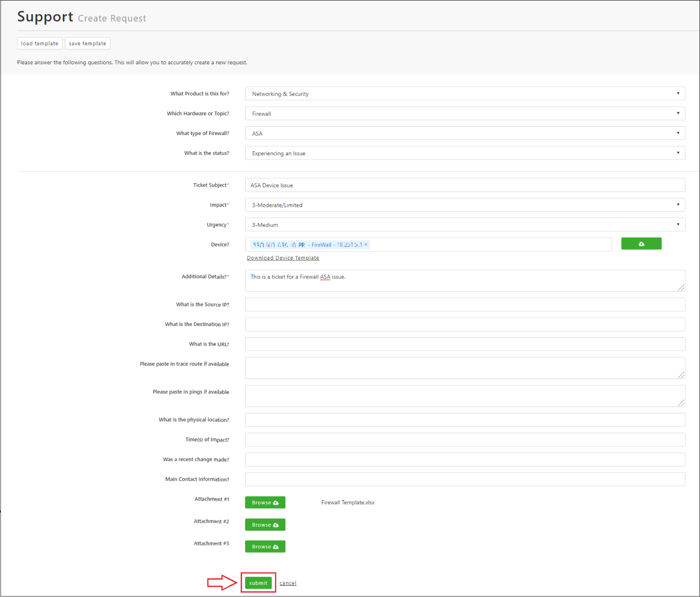Browse for Attachment #2

[265, 525]
